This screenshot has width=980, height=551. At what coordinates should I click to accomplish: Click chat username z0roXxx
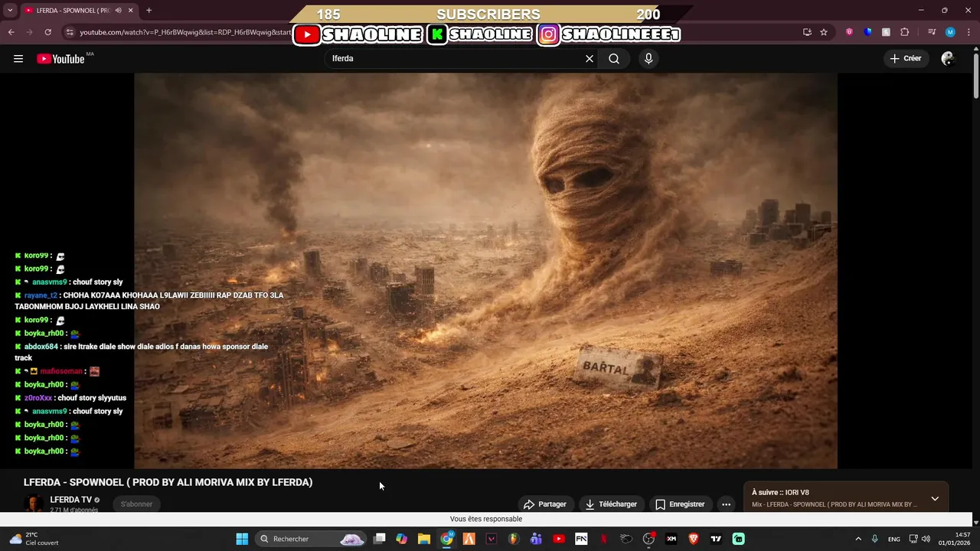point(38,398)
